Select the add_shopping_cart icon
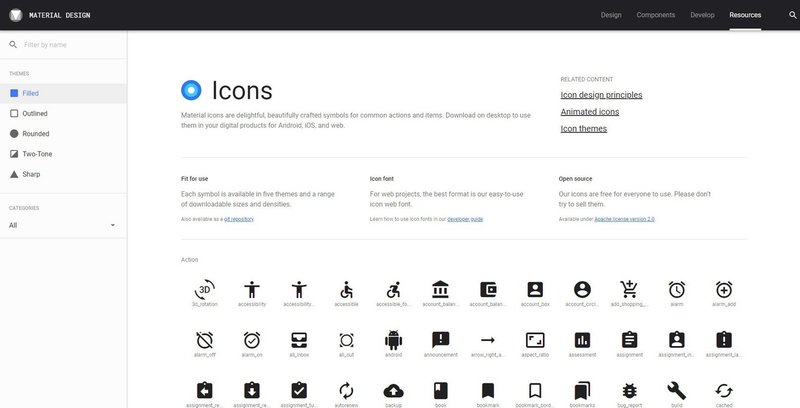 pos(629,290)
